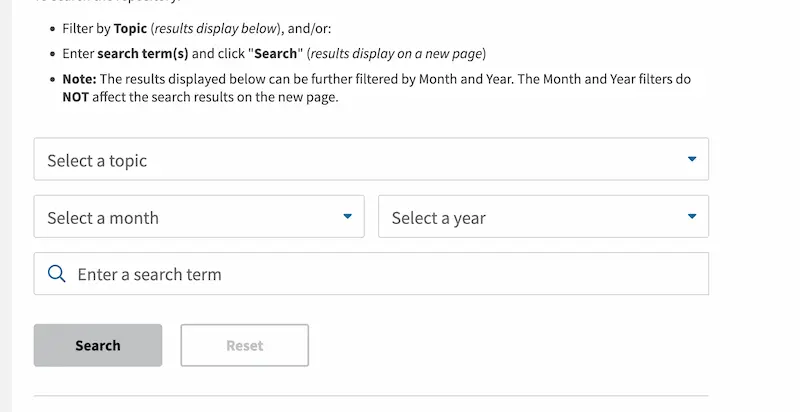Image resolution: width=800 pixels, height=412 pixels.
Task: Click the Select a month placeholder text
Action: (103, 218)
